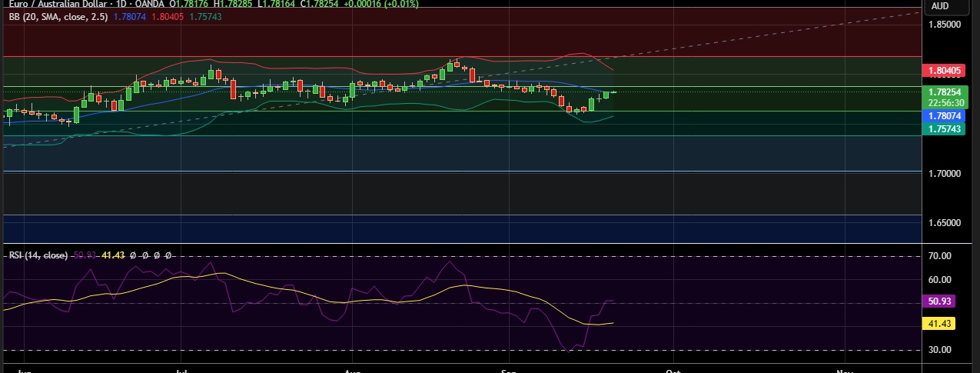Open the AUD currency selector
980x373 pixels.
pyautogui.click(x=939, y=6)
